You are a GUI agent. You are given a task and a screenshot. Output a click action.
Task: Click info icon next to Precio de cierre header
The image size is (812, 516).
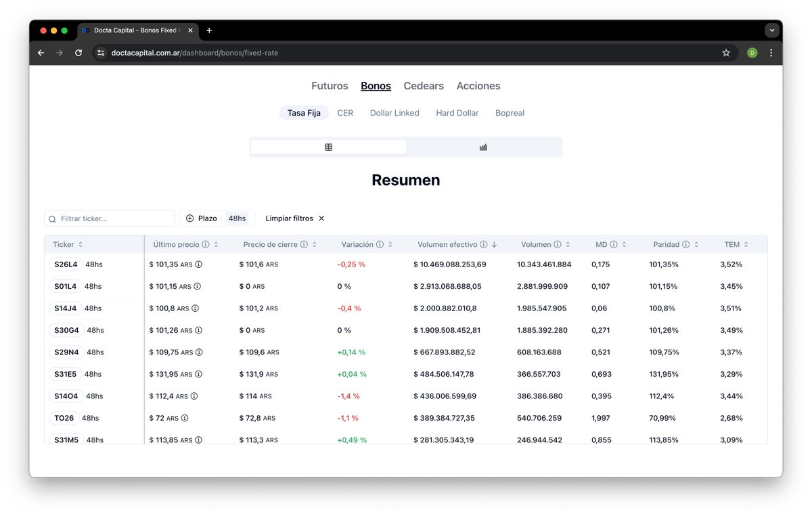click(304, 245)
